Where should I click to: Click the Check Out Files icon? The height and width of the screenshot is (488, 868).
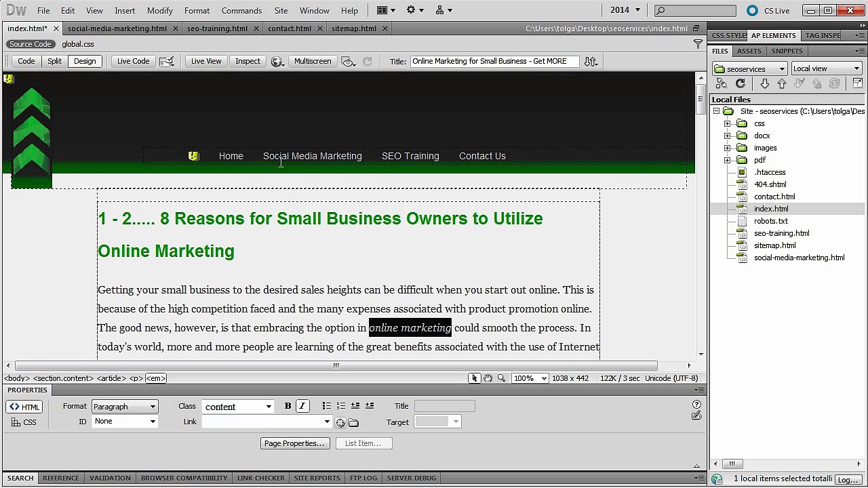tap(800, 83)
